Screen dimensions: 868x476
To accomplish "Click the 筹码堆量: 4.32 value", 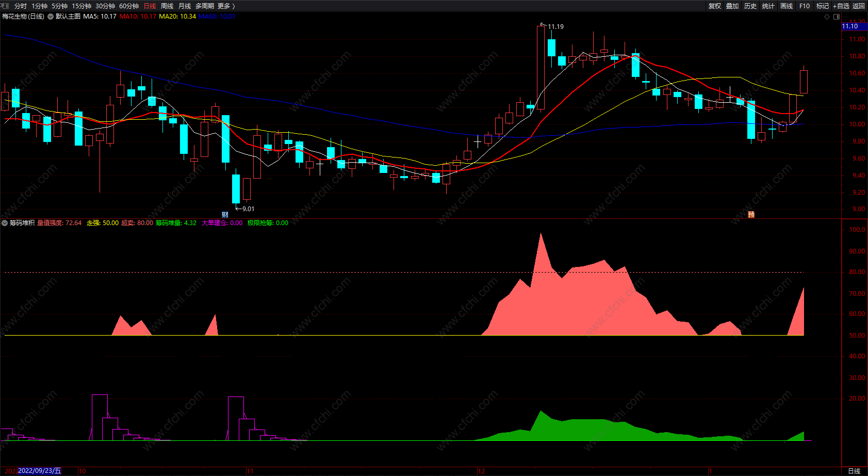I will coord(176,223).
